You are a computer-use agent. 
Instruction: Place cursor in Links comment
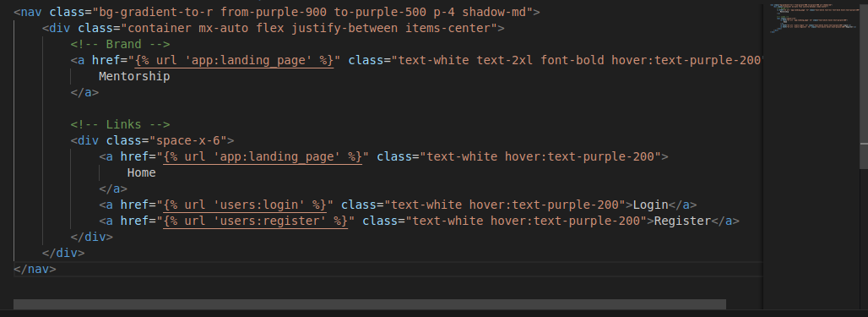click(120, 124)
